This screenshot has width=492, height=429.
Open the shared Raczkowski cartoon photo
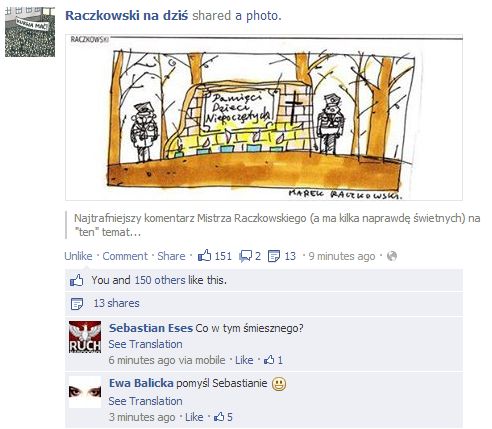[x=264, y=117]
